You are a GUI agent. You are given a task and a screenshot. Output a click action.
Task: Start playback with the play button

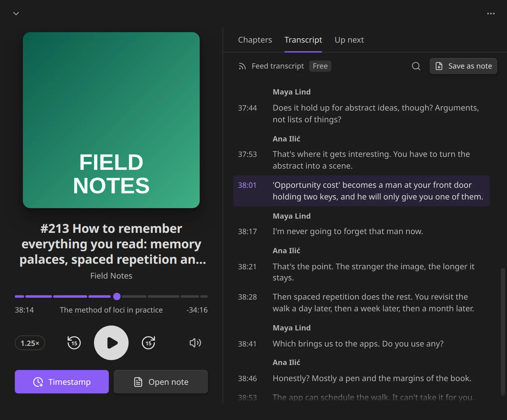tap(111, 343)
